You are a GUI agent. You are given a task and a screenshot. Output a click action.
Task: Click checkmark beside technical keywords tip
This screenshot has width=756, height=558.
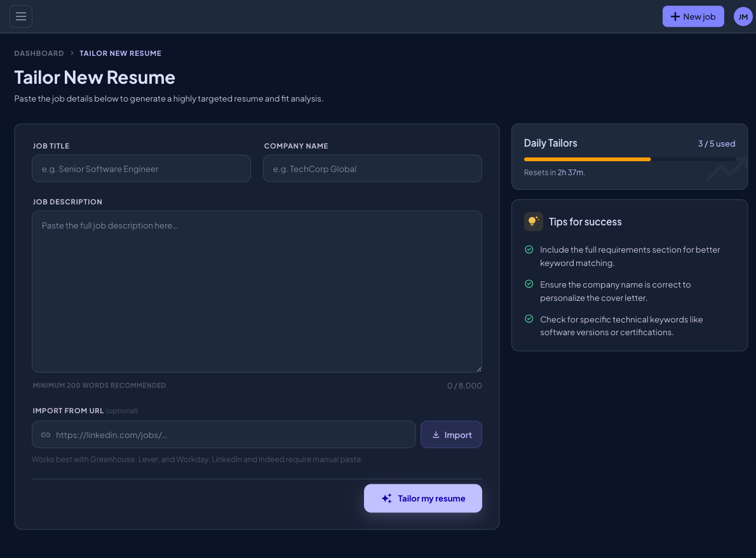529,319
